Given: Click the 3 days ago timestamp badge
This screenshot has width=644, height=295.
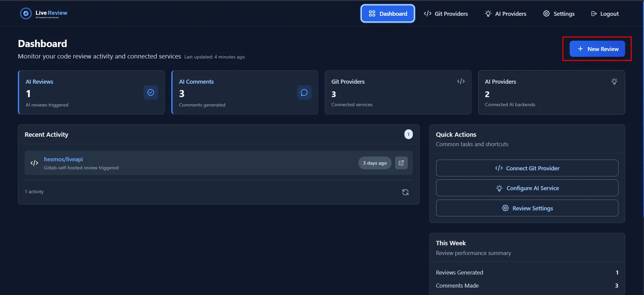Looking at the screenshot, I should tap(375, 163).
